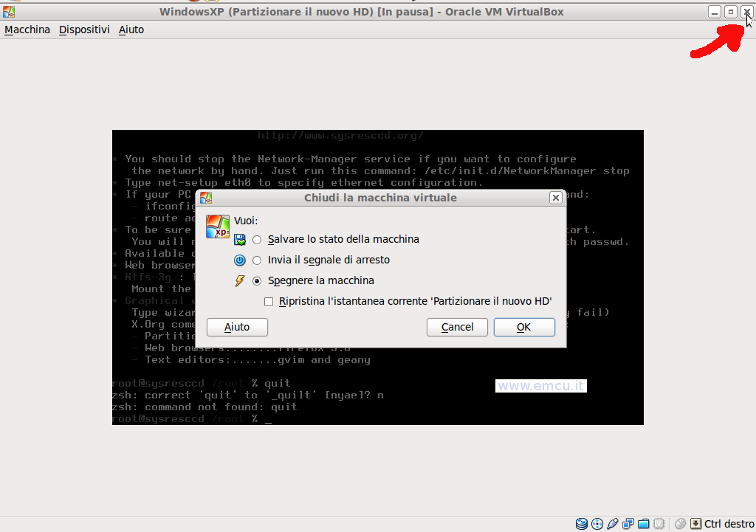Click the host key arrow icon
Image resolution: width=756 pixels, height=532 pixels.
(x=695, y=524)
